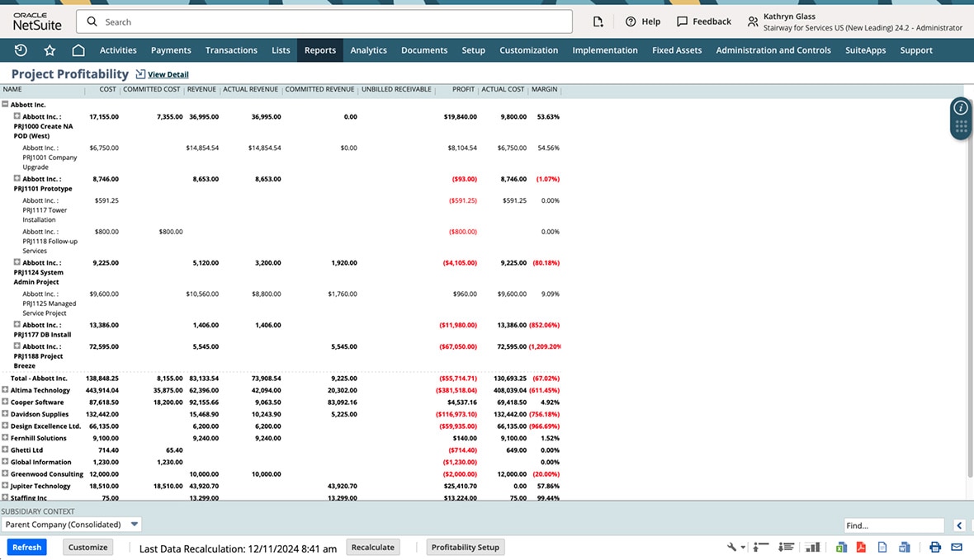974x560 pixels.
Task: Click the Shortcuts star icon
Action: pos(50,50)
